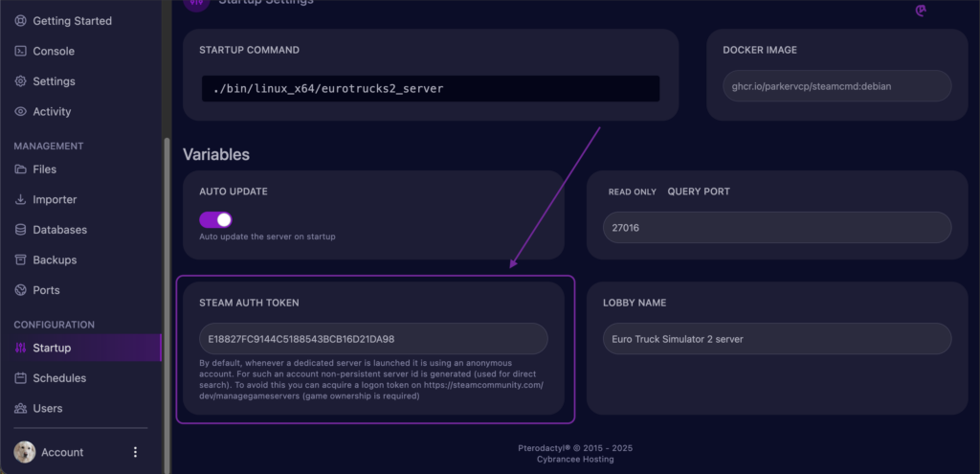
Task: Click the AUTO UPDATE label
Action: point(234,192)
